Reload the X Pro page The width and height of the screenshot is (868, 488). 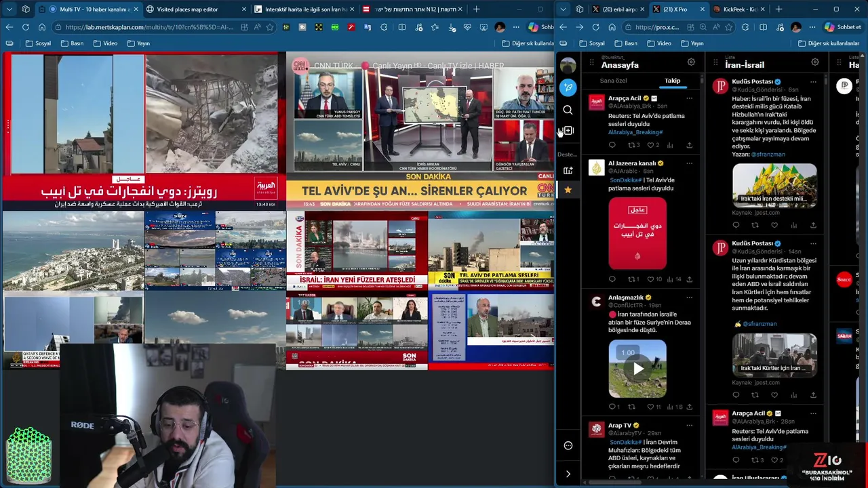coord(595,27)
